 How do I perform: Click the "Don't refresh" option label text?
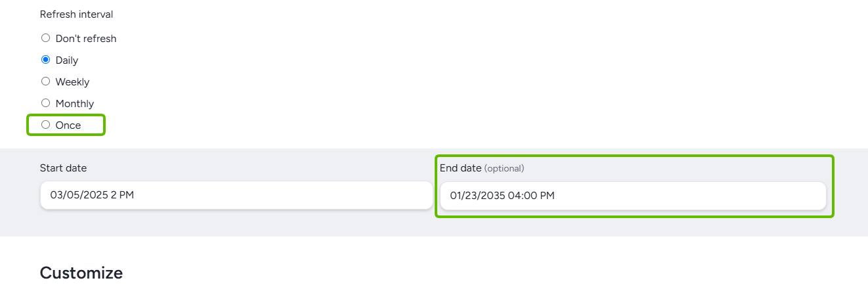tap(86, 39)
